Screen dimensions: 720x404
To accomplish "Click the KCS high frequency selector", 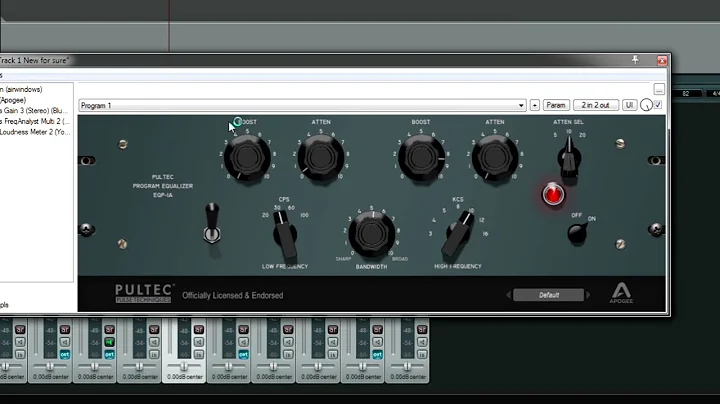I will [457, 233].
